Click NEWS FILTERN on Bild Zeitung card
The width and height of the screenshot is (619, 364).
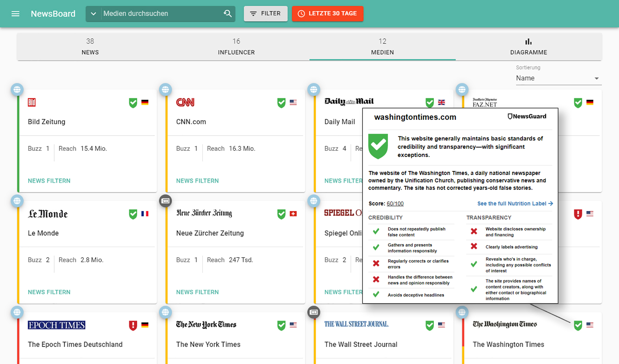(x=49, y=181)
